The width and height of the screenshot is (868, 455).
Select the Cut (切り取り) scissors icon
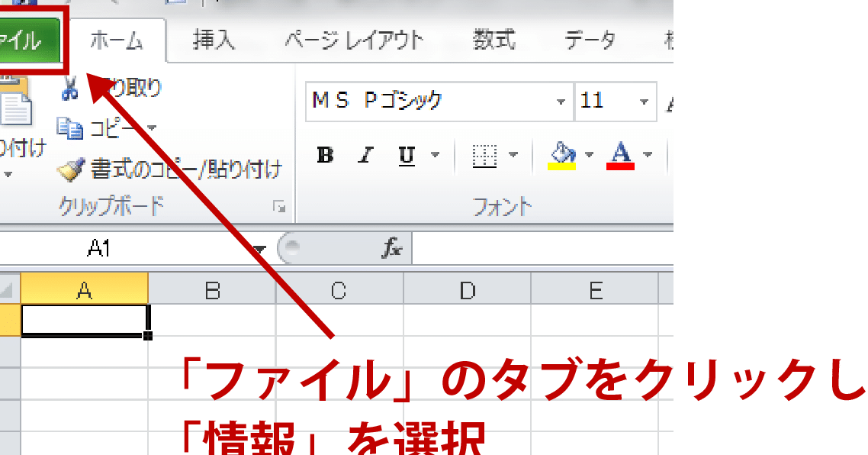click(70, 88)
